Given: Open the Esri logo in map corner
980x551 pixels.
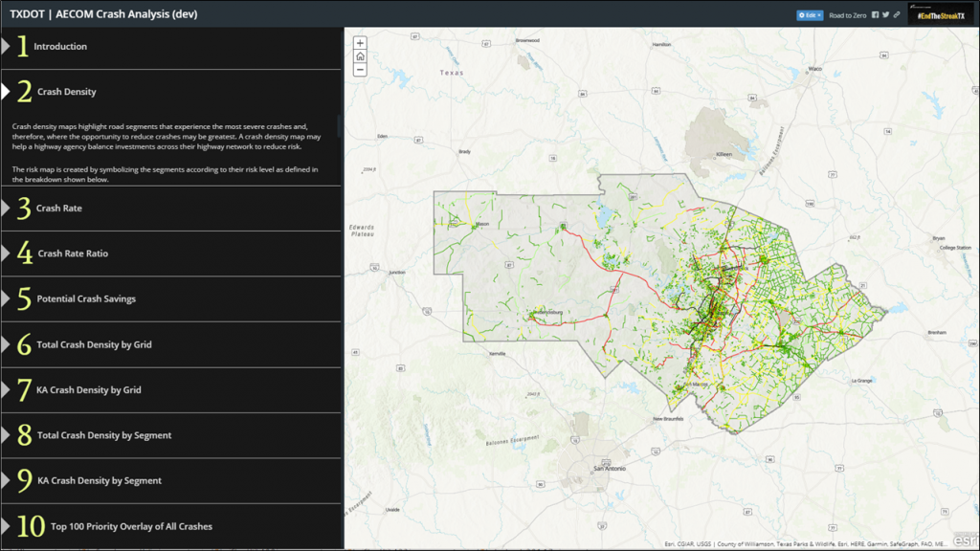Looking at the screenshot, I should pos(965,540).
